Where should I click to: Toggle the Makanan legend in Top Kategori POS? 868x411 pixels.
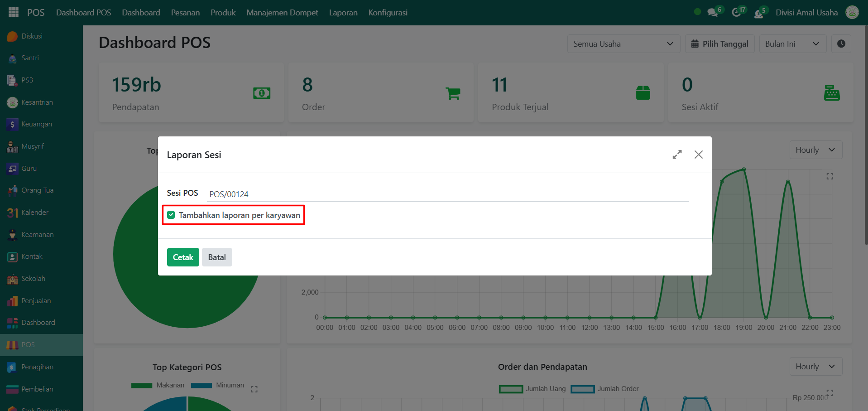click(158, 385)
